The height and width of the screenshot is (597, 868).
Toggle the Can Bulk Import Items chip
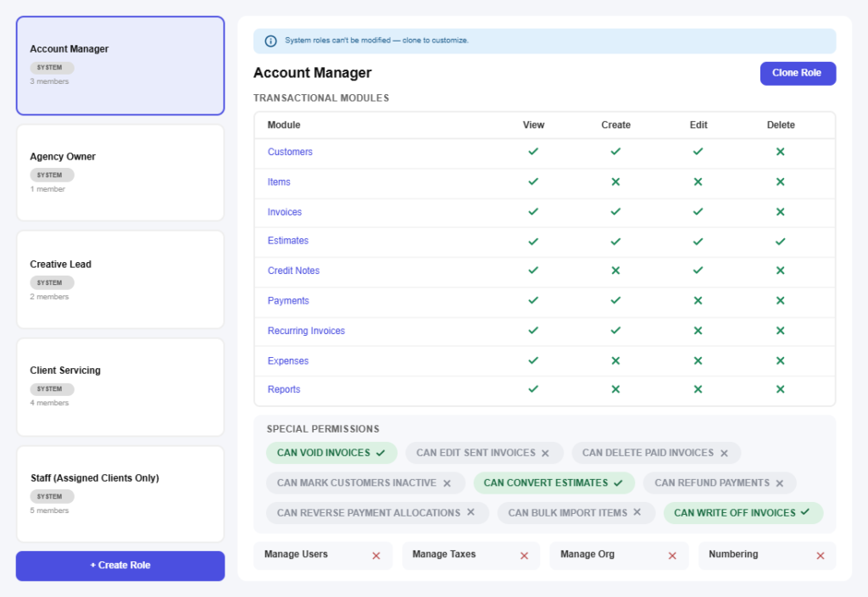pyautogui.click(x=576, y=513)
